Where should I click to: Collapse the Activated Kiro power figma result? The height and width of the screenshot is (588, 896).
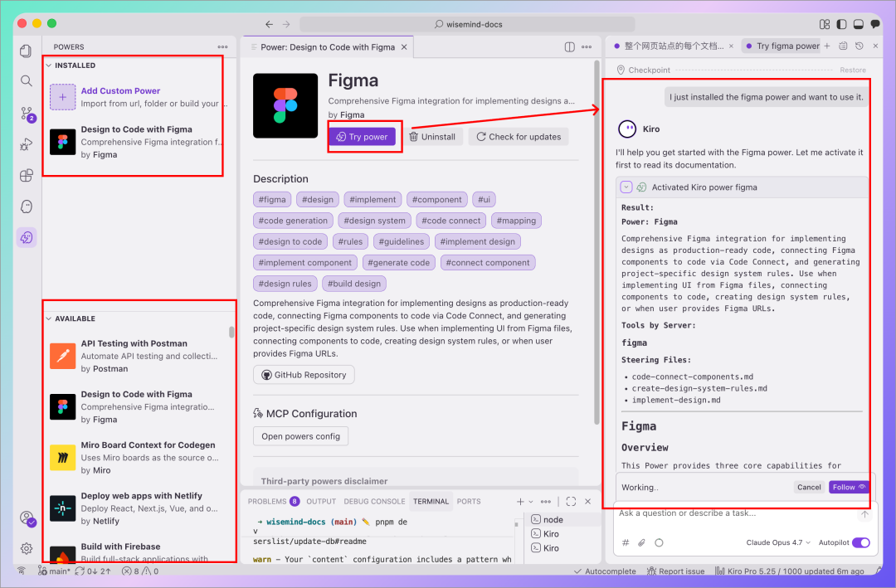626,187
